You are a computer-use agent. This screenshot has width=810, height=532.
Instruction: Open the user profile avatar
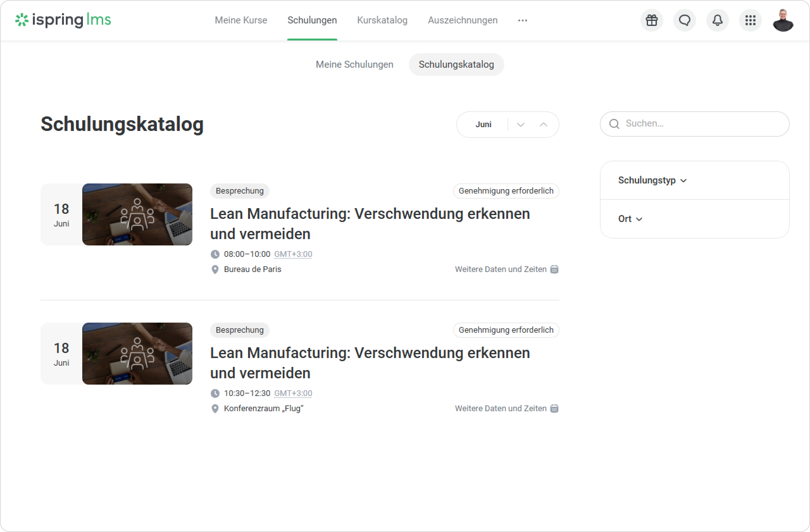(783, 21)
